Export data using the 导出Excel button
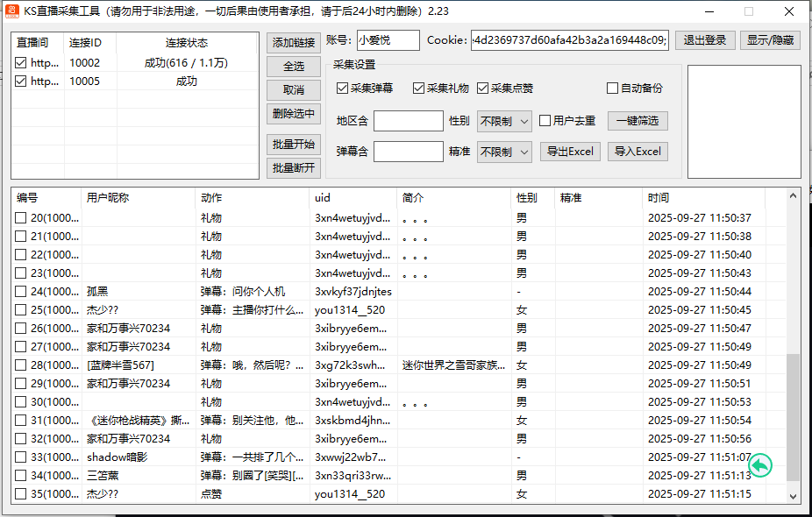Viewport: 812px width, 517px height. 570,151
